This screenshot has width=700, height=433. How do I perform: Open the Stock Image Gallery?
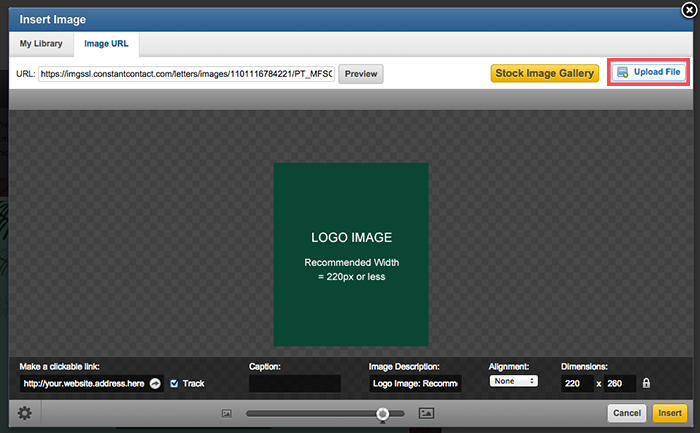[545, 73]
